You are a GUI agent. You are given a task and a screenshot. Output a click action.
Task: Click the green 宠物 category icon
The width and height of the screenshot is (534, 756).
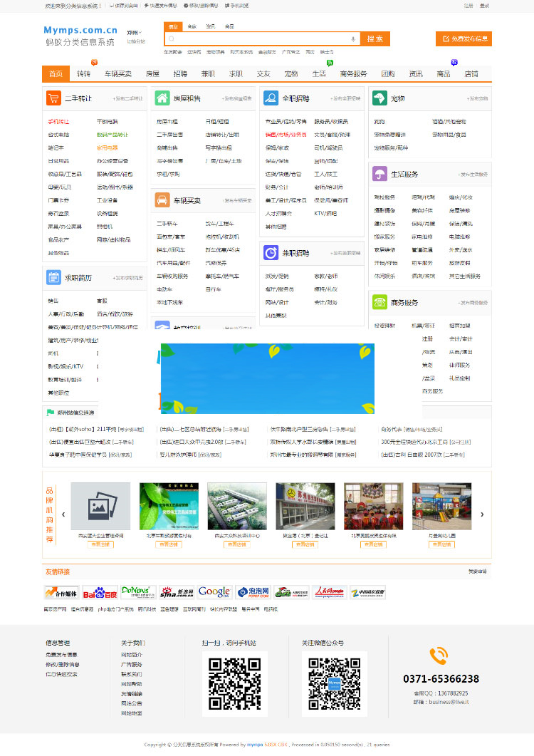tap(379, 98)
